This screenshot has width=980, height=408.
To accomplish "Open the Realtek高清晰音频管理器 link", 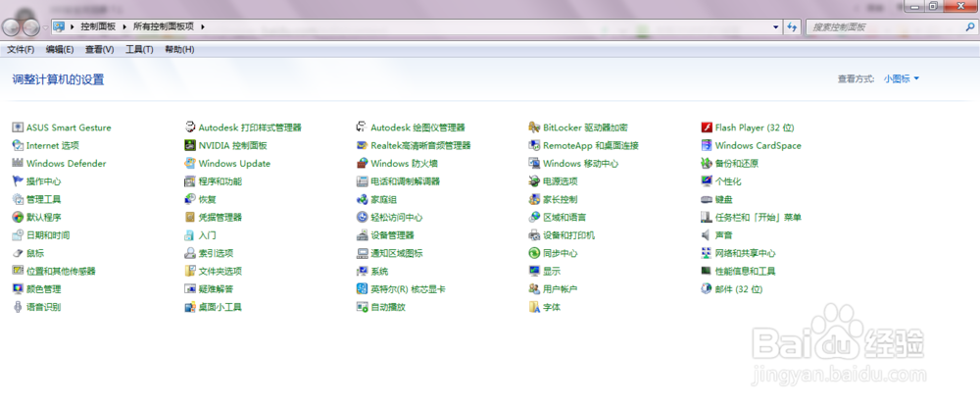I will pyautogui.click(x=420, y=146).
